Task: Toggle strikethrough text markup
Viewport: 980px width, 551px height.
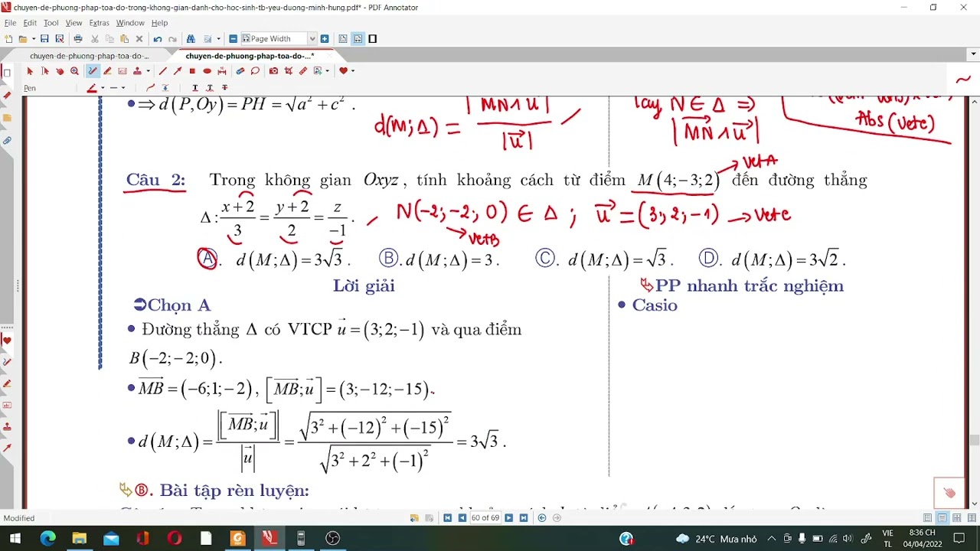Action: coord(224,88)
